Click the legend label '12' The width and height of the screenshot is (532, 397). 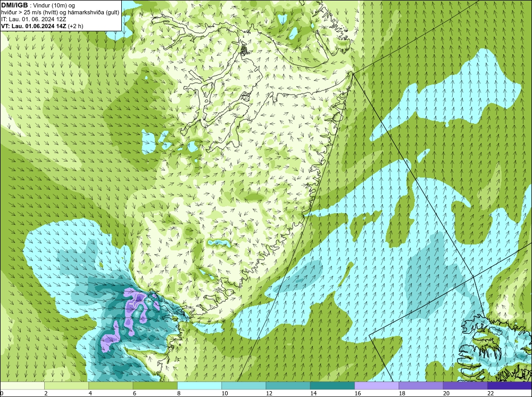(269, 393)
